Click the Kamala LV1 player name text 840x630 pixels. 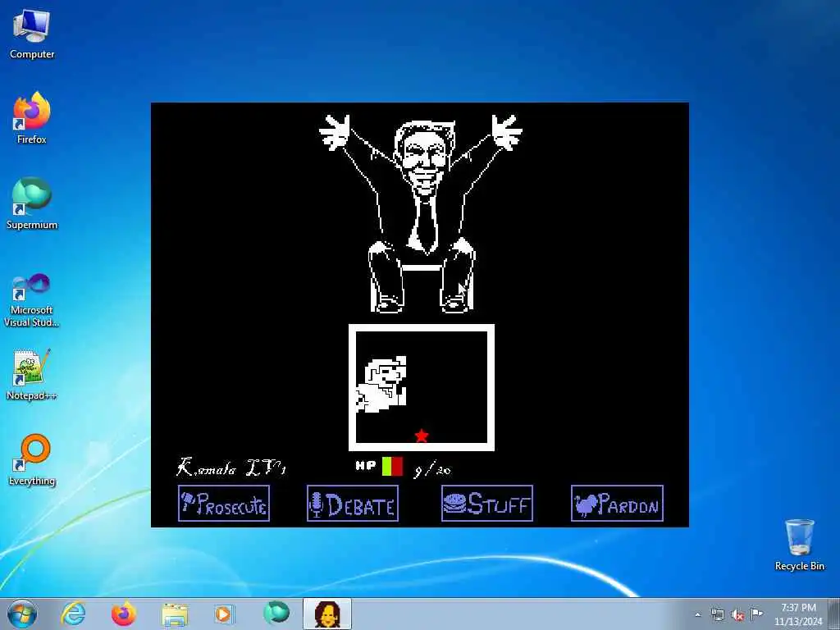231,468
